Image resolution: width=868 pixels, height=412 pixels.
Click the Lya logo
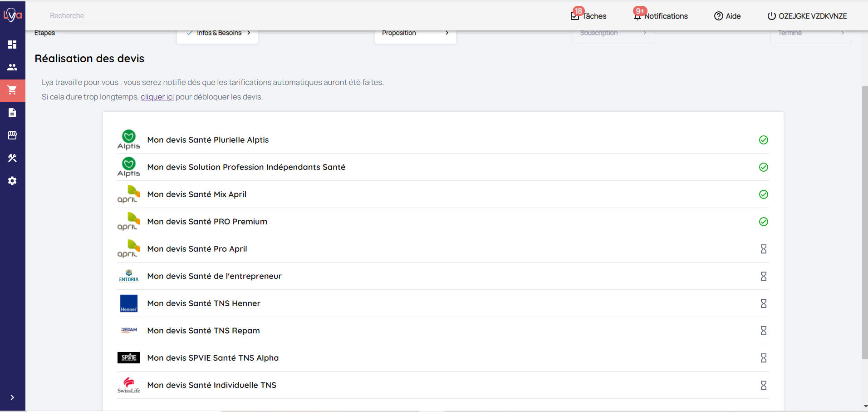click(x=12, y=15)
